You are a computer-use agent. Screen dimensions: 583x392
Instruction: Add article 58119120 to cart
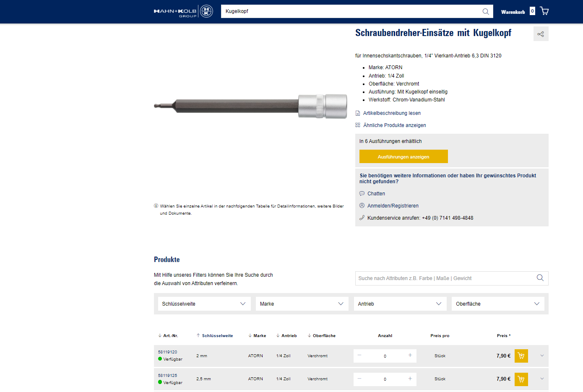tap(521, 356)
